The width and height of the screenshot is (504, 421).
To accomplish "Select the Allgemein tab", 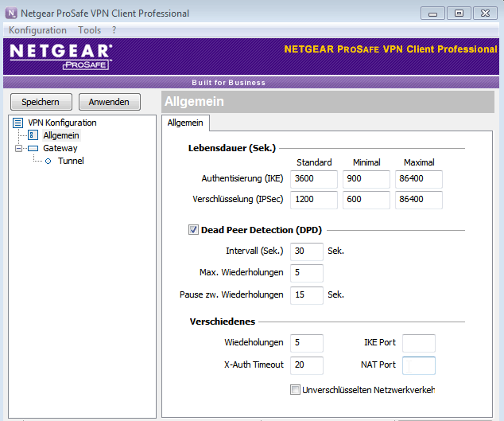I will point(185,123).
